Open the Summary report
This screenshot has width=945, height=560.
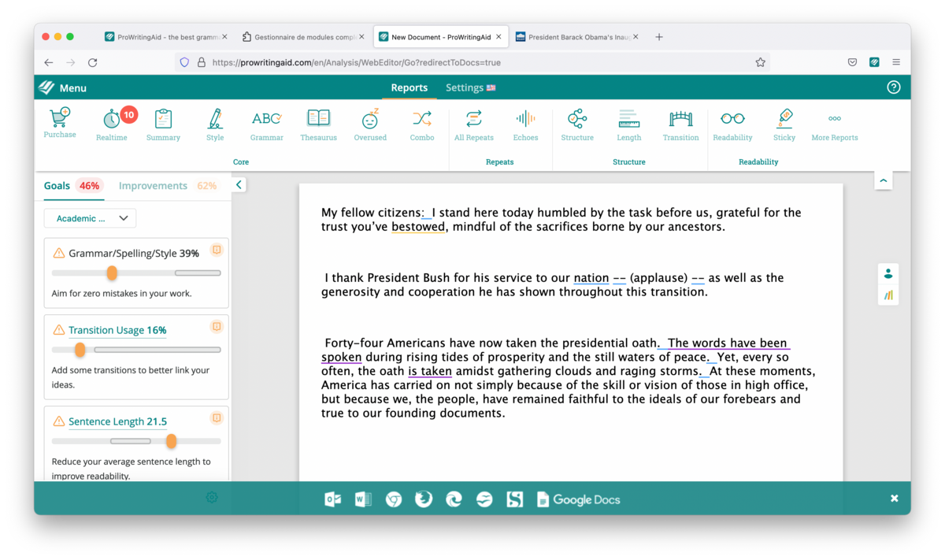(x=163, y=124)
